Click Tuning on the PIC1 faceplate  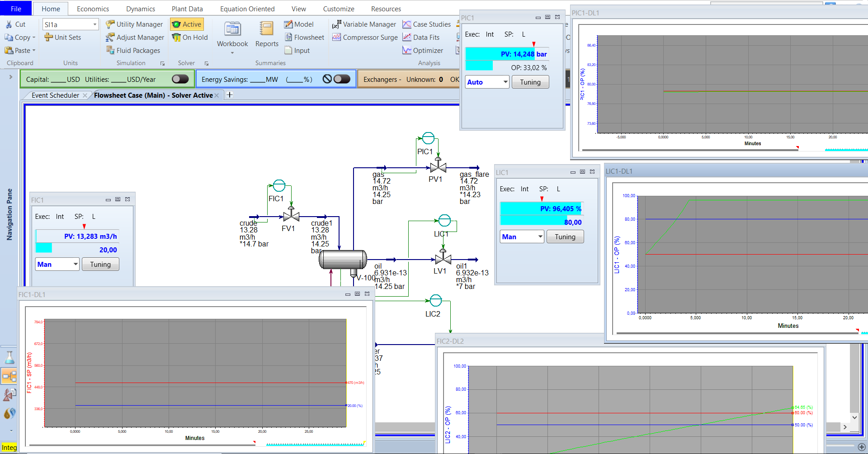pyautogui.click(x=530, y=82)
